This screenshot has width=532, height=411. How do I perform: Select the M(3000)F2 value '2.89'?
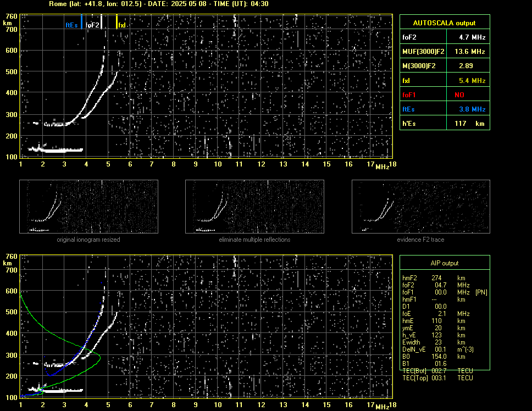[466, 66]
